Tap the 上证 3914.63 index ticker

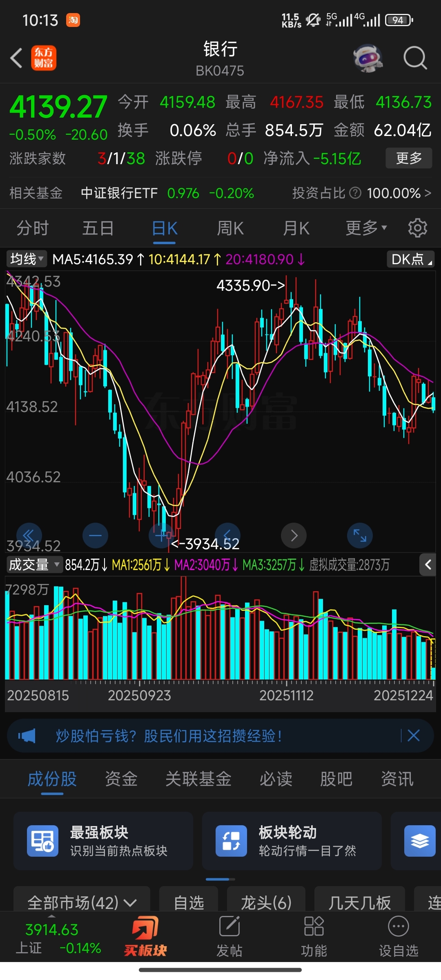58,938
